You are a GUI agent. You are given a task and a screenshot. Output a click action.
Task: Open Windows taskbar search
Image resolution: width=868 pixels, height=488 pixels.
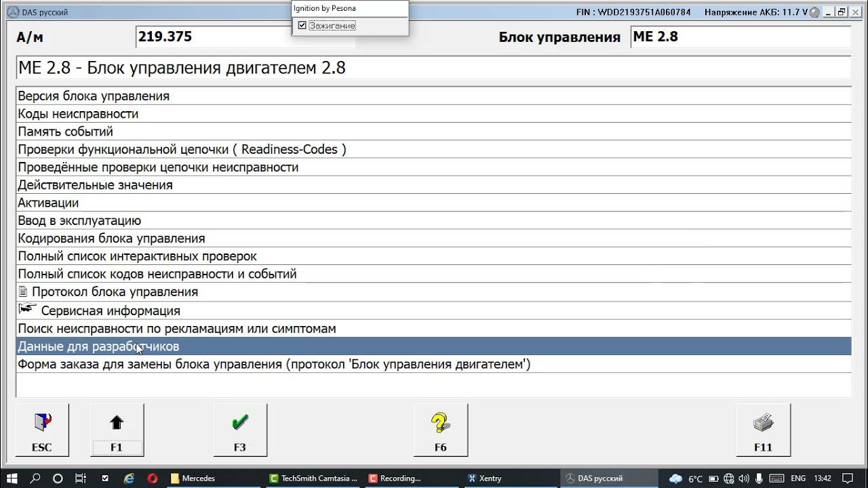pos(35,478)
